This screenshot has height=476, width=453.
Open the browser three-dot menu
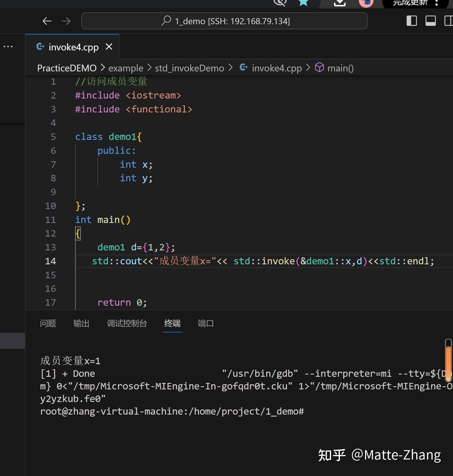(x=436, y=3)
